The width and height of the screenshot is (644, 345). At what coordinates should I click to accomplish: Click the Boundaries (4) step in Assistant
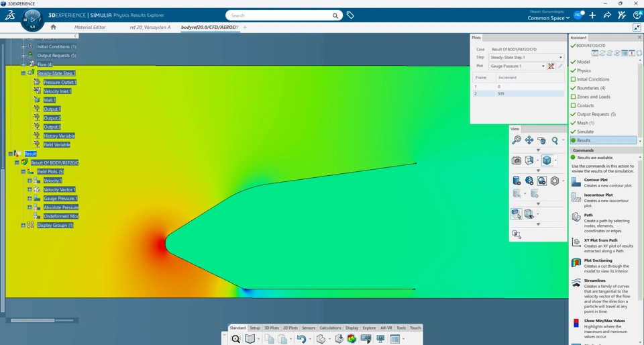(x=590, y=88)
